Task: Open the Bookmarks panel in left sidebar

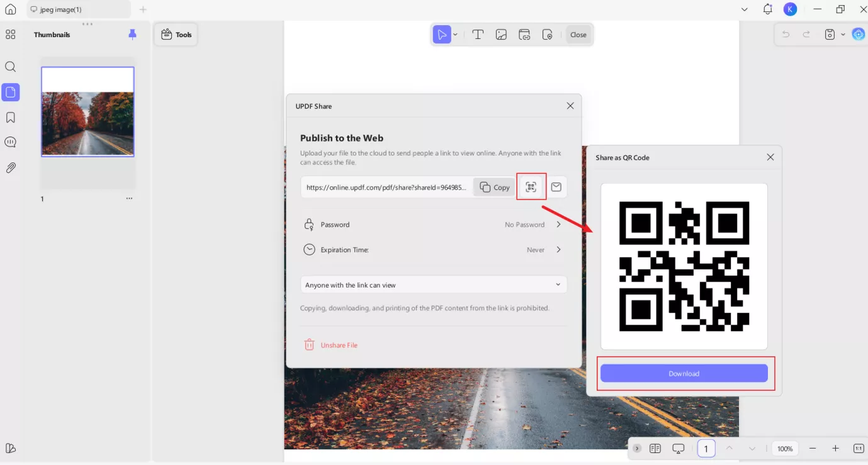Action: point(11,118)
